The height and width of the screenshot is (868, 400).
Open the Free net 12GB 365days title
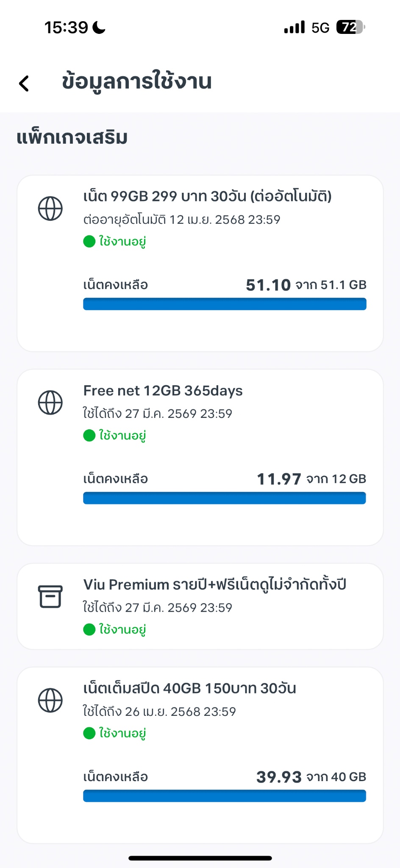tap(163, 390)
